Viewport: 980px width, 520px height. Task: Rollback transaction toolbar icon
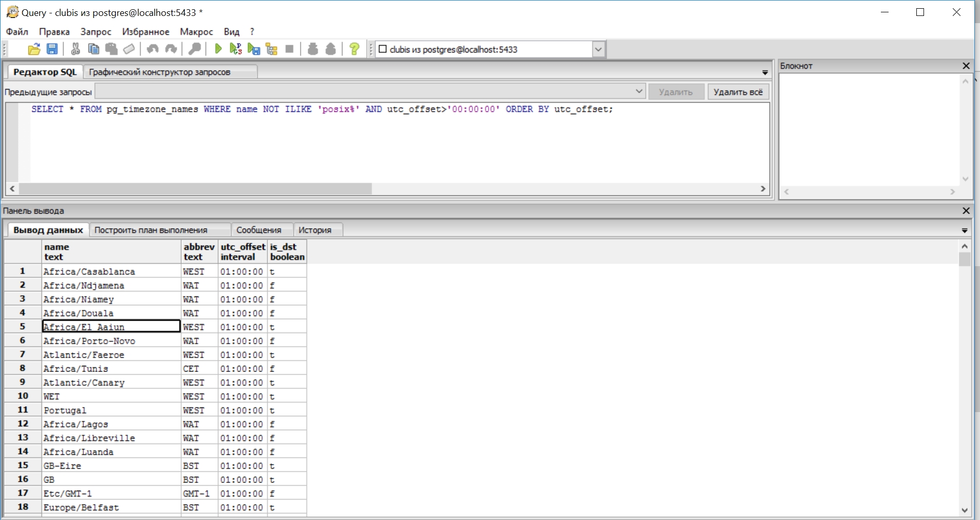(331, 49)
